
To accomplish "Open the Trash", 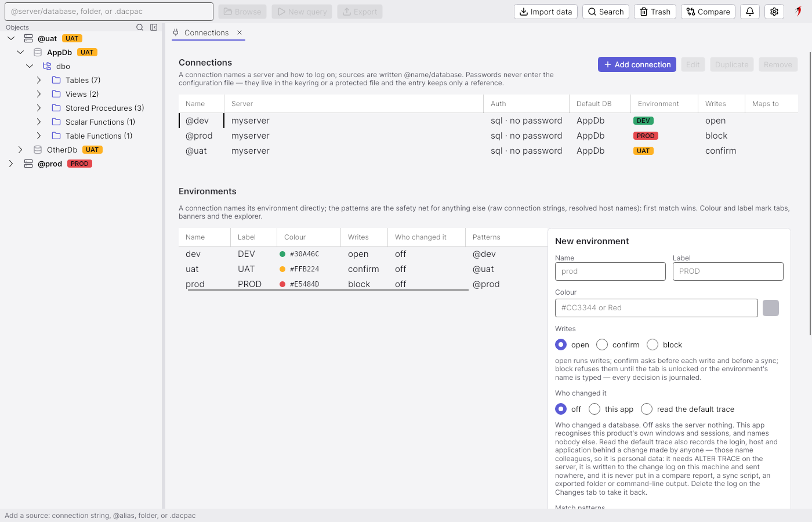I will (655, 12).
